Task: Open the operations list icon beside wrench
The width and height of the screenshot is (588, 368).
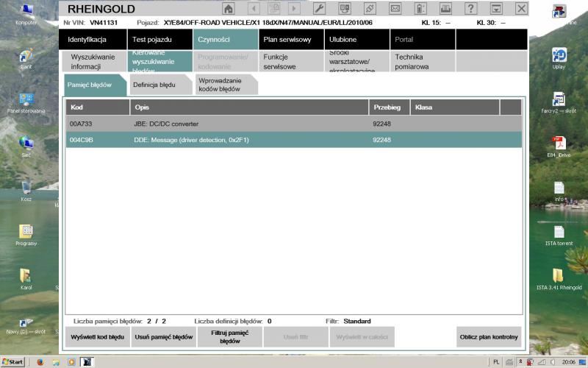Action: click(x=344, y=9)
